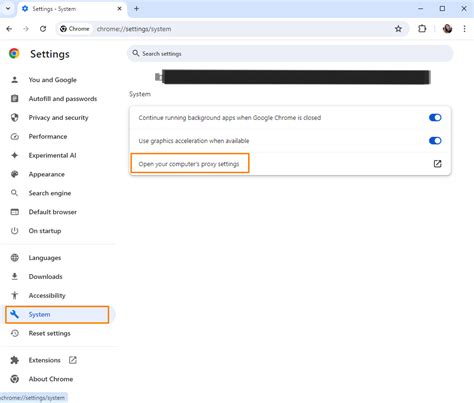Toggle Use graphics acceleration switch
Viewport: 474px width, 403px height.
(x=435, y=141)
